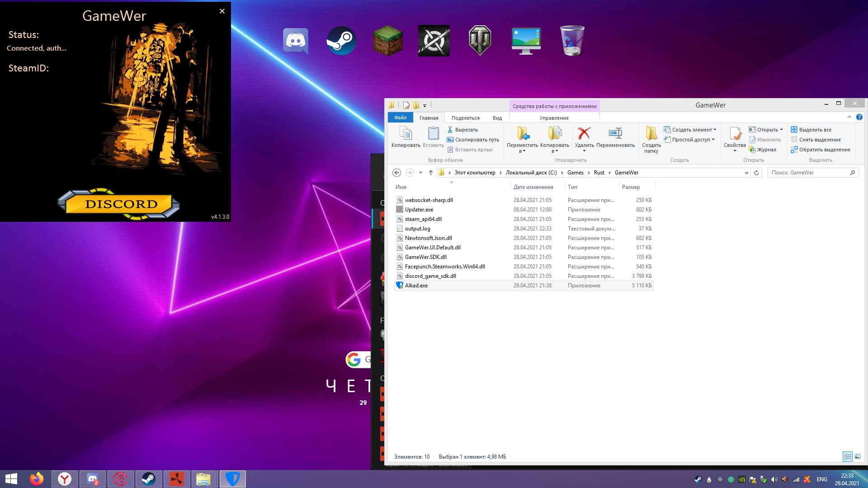
Task: Open Firefox from the taskbar
Action: [37, 479]
